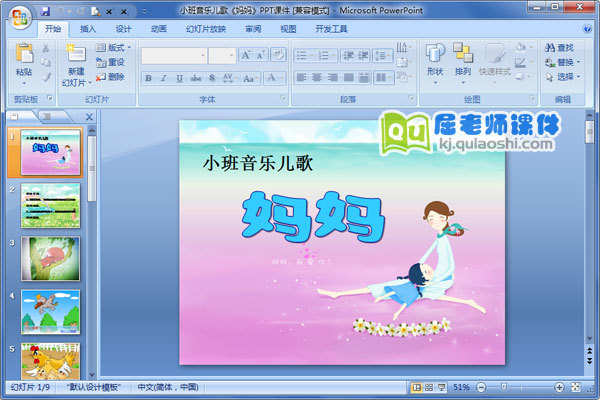Image resolution: width=600 pixels, height=400 pixels.
Task: Open font dialog launcher in 字体 group
Action: [283, 98]
